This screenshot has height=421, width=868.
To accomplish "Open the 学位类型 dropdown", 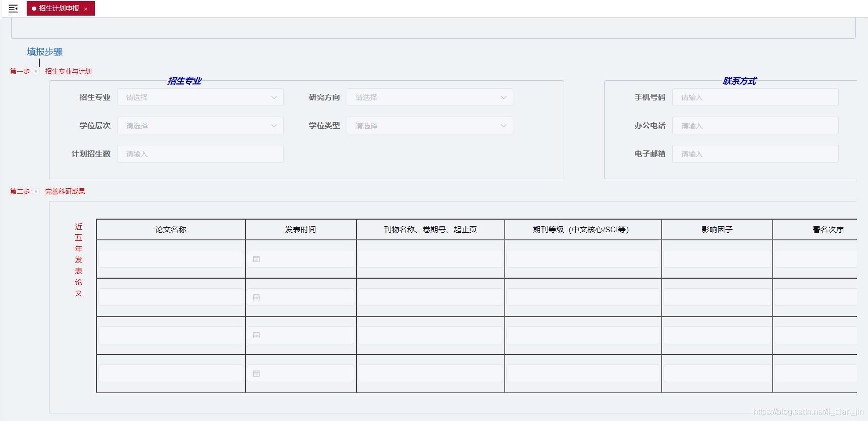I will (430, 126).
